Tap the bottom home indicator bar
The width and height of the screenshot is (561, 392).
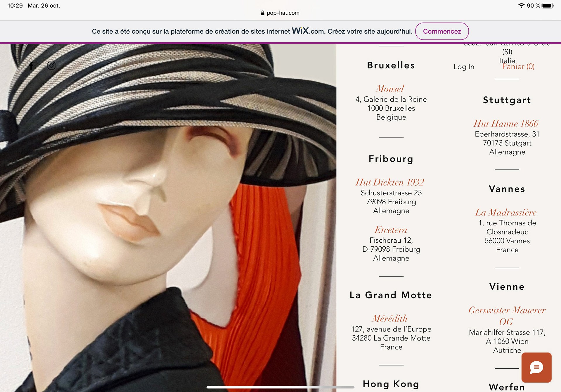tap(280, 387)
